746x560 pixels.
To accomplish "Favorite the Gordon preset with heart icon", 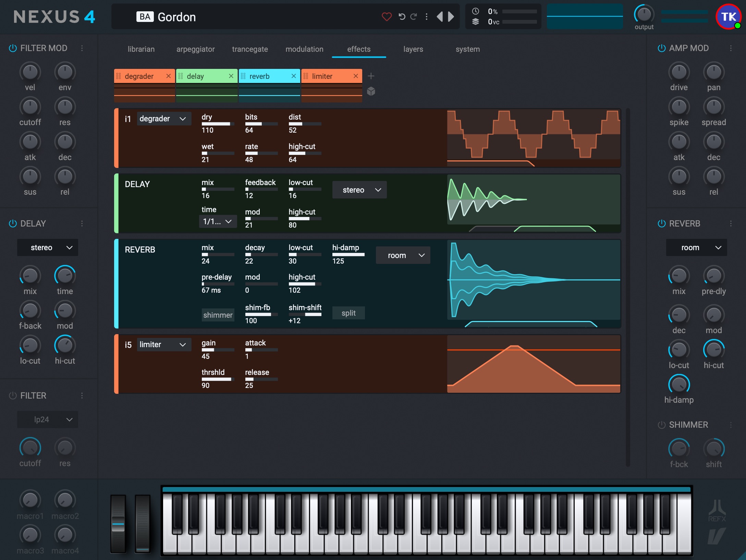I will 387,16.
